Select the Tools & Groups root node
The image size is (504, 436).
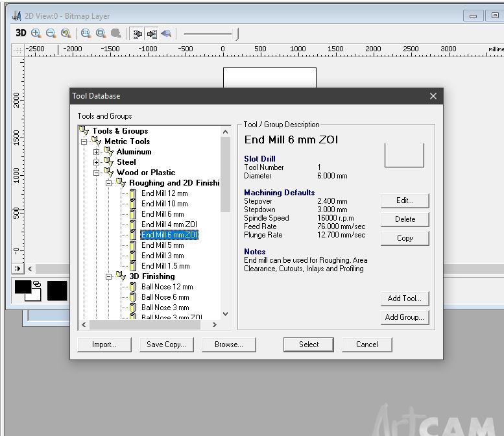(x=120, y=131)
